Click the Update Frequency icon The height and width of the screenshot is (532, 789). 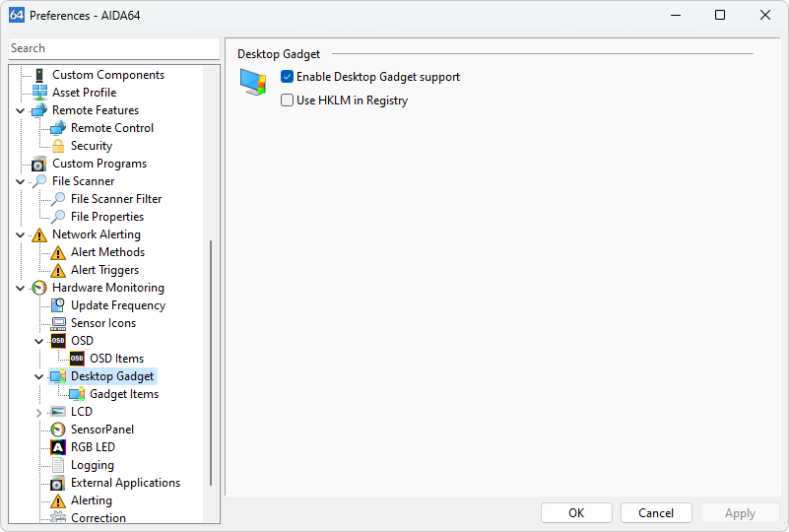(58, 305)
